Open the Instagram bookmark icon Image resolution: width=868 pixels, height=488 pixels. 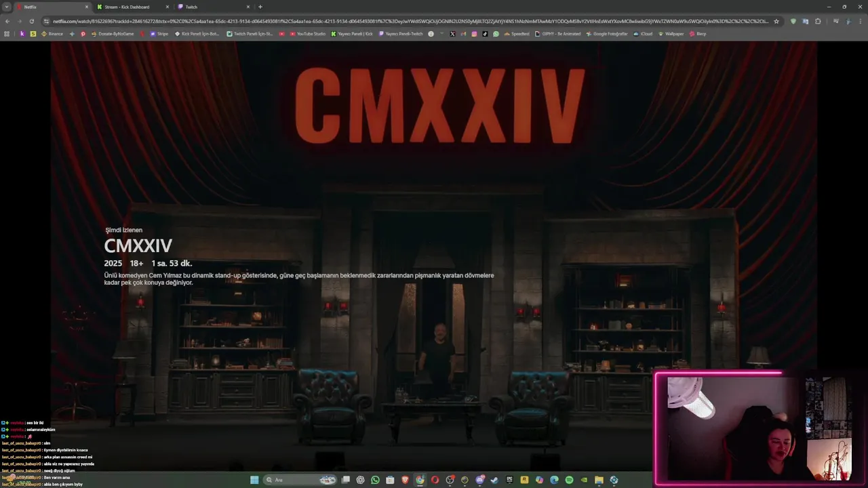(474, 33)
